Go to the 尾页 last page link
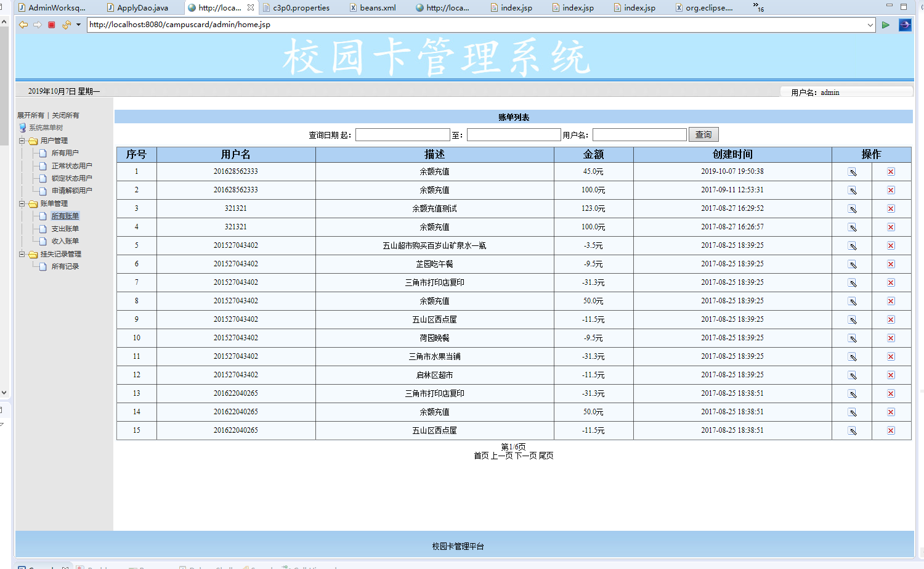The height and width of the screenshot is (569, 924). click(546, 456)
